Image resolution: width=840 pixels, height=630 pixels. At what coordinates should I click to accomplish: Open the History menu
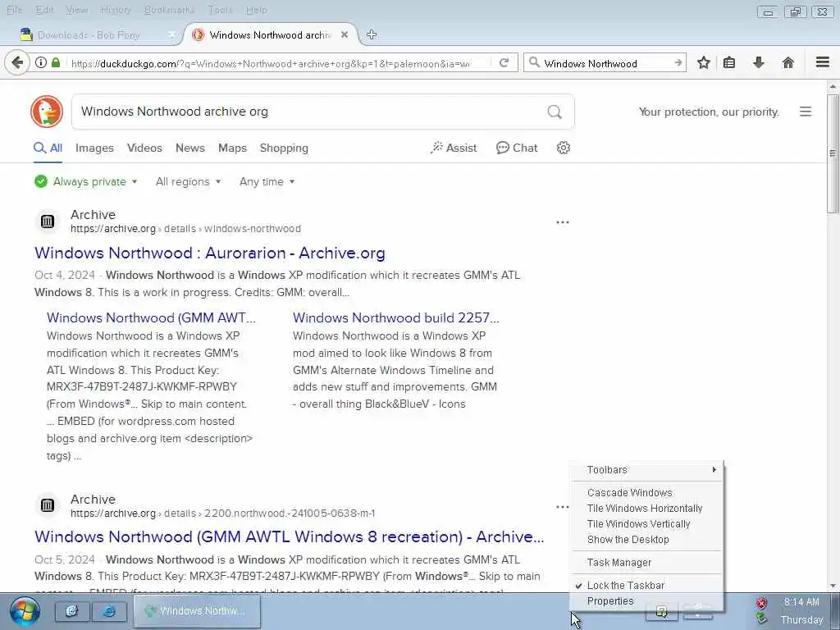coord(116,10)
